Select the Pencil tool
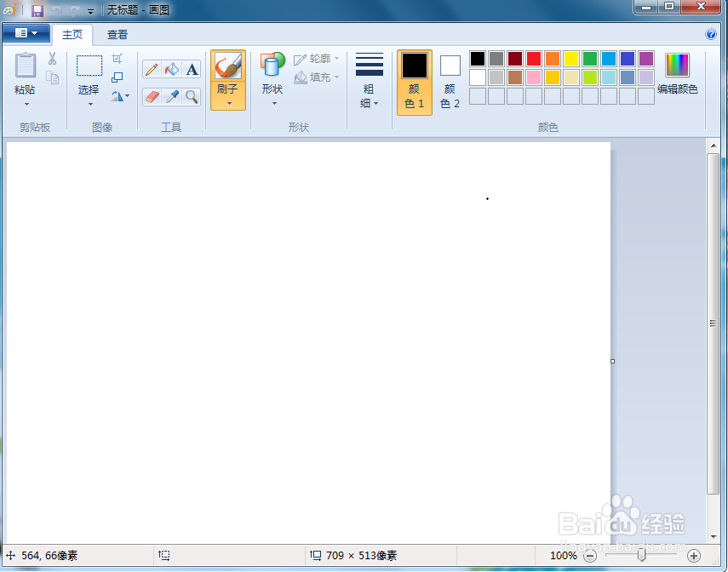This screenshot has height=572, width=728. point(152,69)
